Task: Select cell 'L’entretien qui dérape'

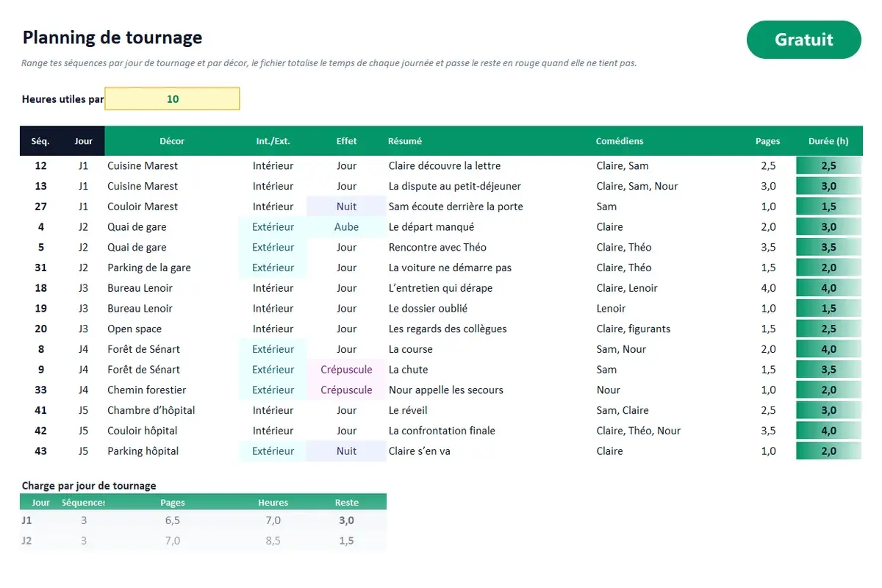Action: 440,288
